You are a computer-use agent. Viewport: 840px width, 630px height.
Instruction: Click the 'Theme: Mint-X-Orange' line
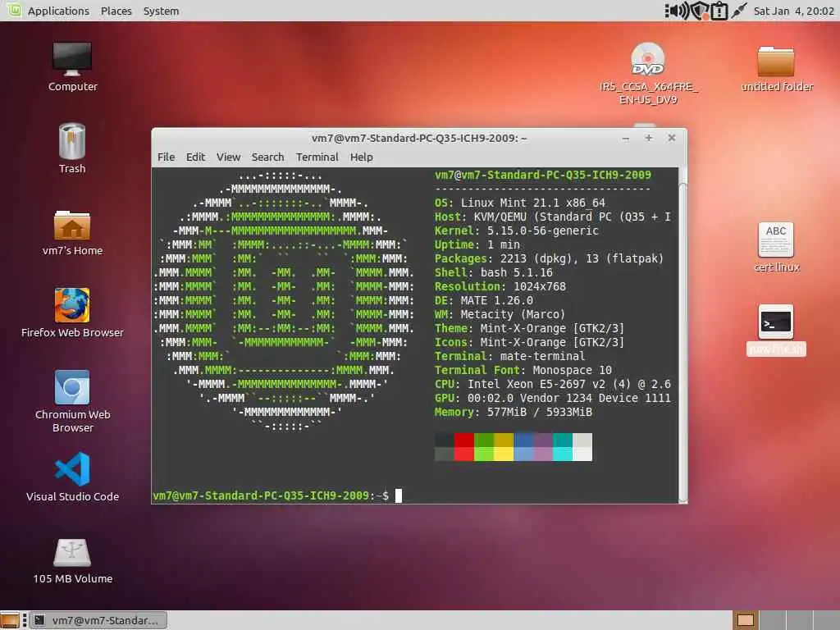(x=529, y=328)
